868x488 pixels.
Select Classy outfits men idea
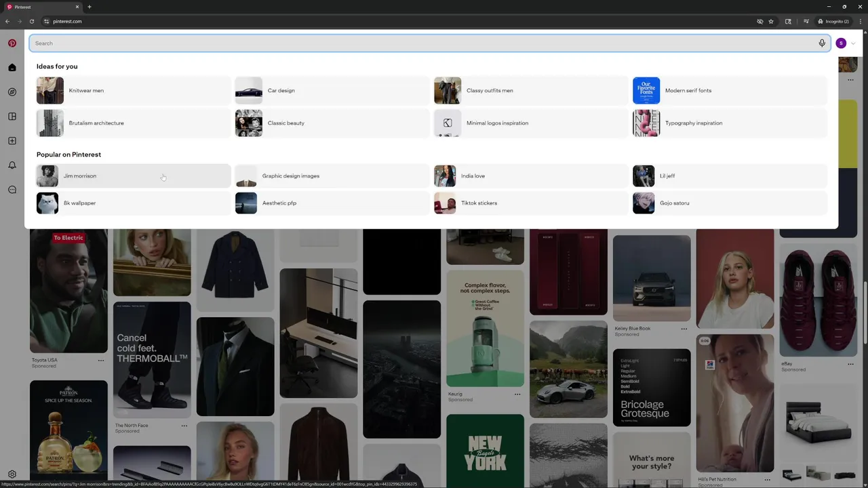point(531,90)
